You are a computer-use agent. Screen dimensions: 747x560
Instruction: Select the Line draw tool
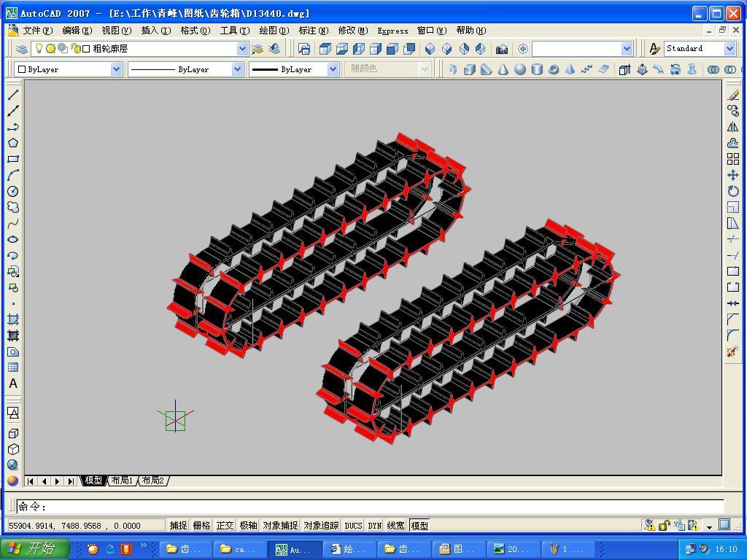(13, 95)
